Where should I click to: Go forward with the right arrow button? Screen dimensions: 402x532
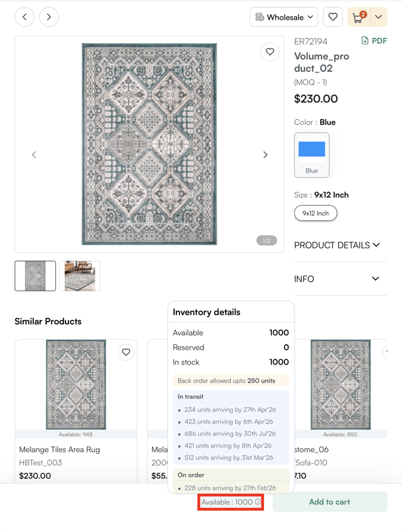click(49, 17)
